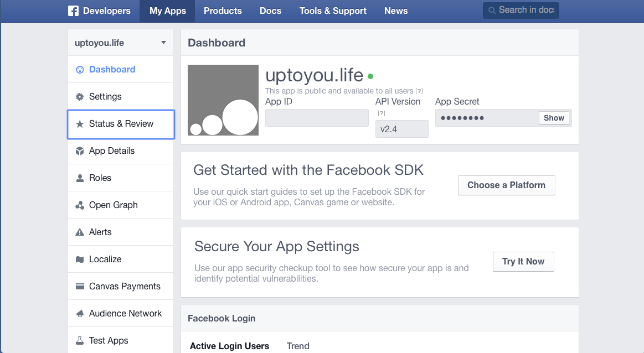644x353 pixels.
Task: Click the Active Login Users label
Action: pyautogui.click(x=229, y=346)
